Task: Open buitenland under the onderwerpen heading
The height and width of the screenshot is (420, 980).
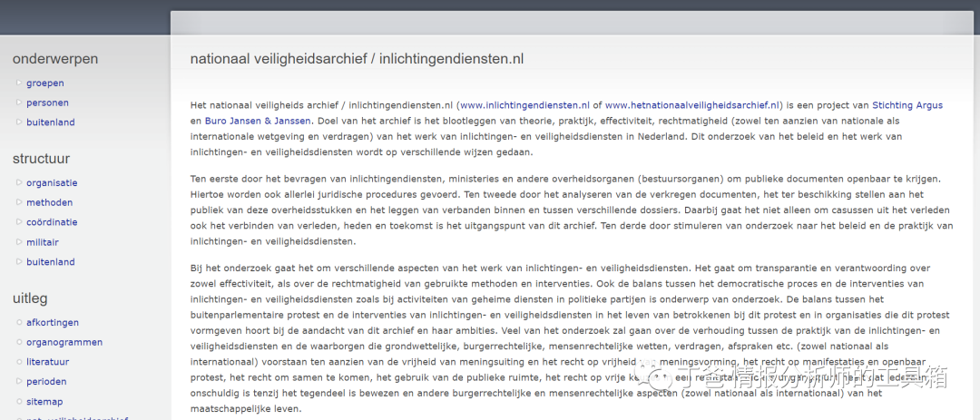Action: coord(51,122)
